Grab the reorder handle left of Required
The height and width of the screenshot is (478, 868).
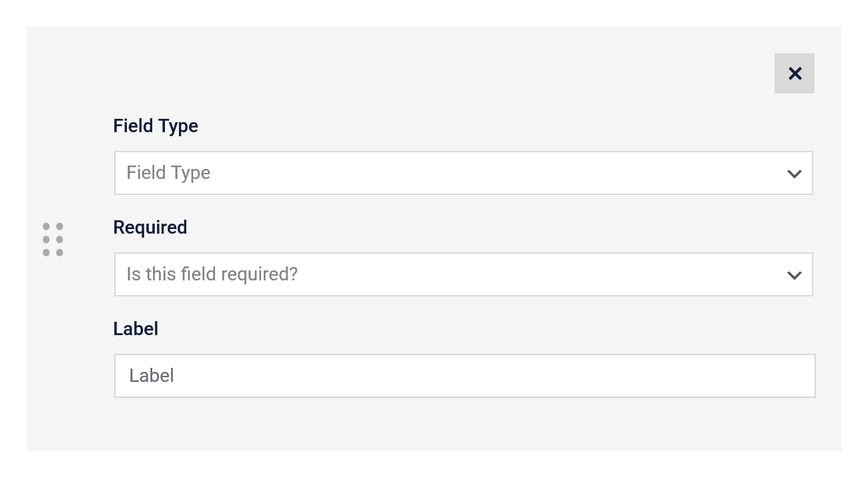pos(53,240)
